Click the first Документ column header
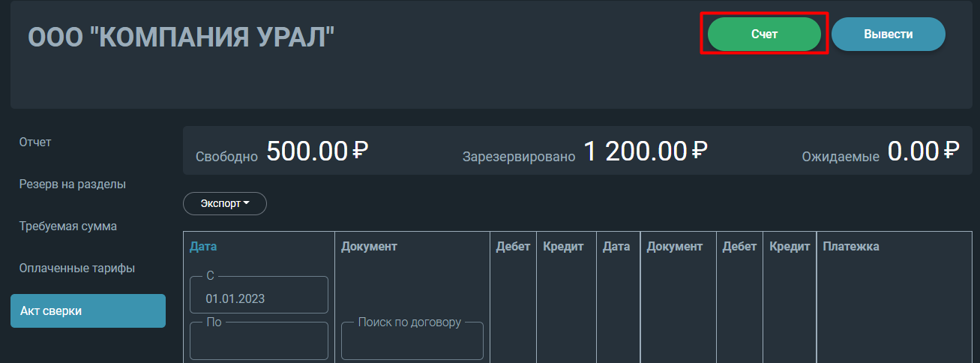This screenshot has width=980, height=363. tap(369, 246)
